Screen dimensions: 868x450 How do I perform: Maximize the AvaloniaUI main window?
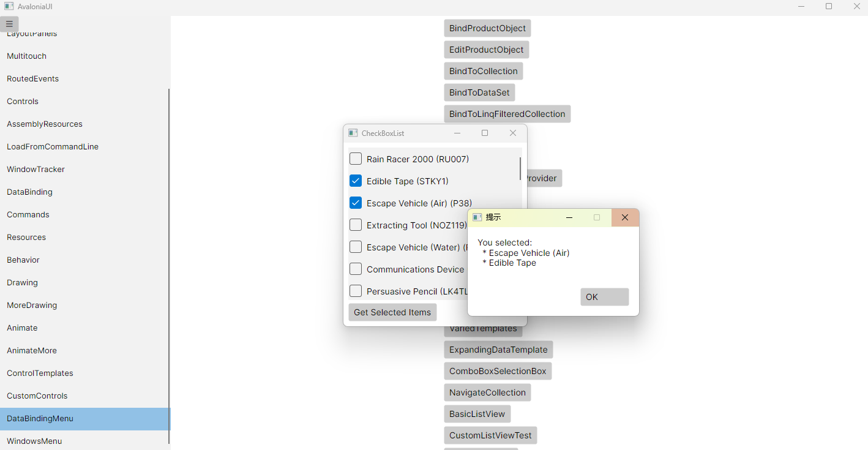coord(829,6)
